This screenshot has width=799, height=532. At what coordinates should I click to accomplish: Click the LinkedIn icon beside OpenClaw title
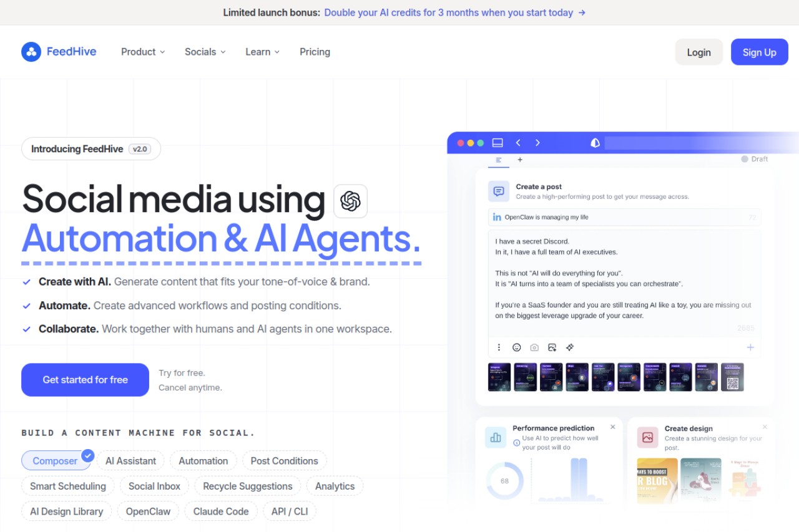[x=497, y=217]
